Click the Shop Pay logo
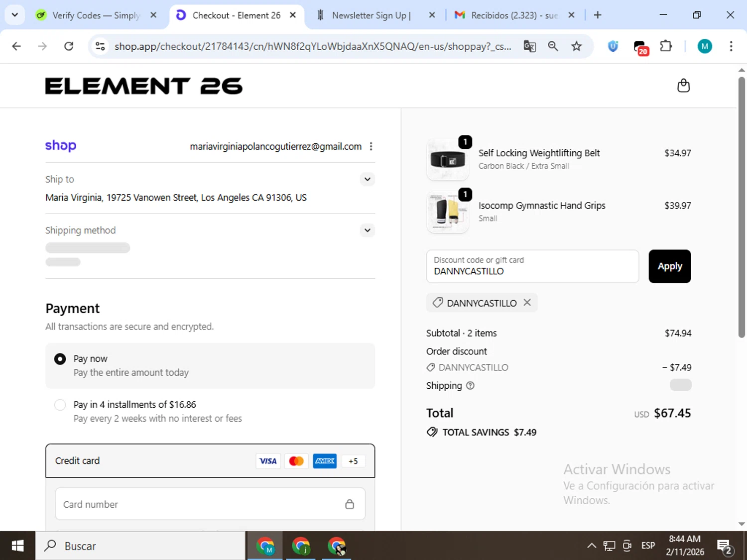The image size is (747, 560). coord(61,145)
